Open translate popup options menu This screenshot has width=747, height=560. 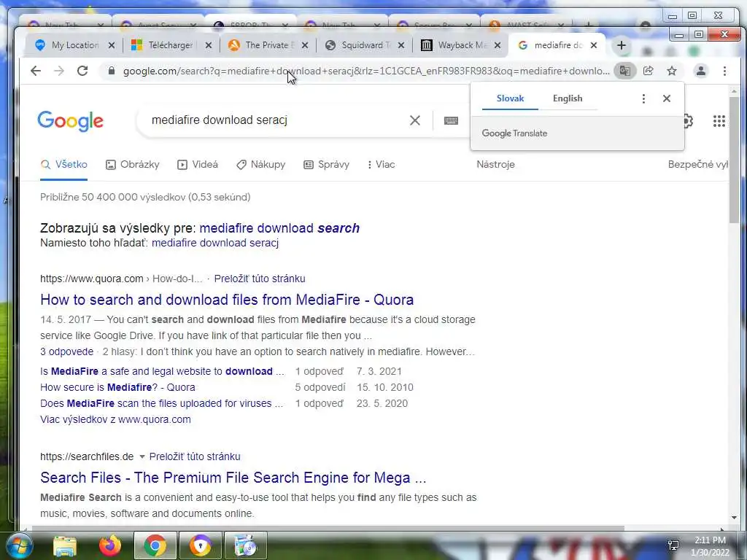(643, 98)
